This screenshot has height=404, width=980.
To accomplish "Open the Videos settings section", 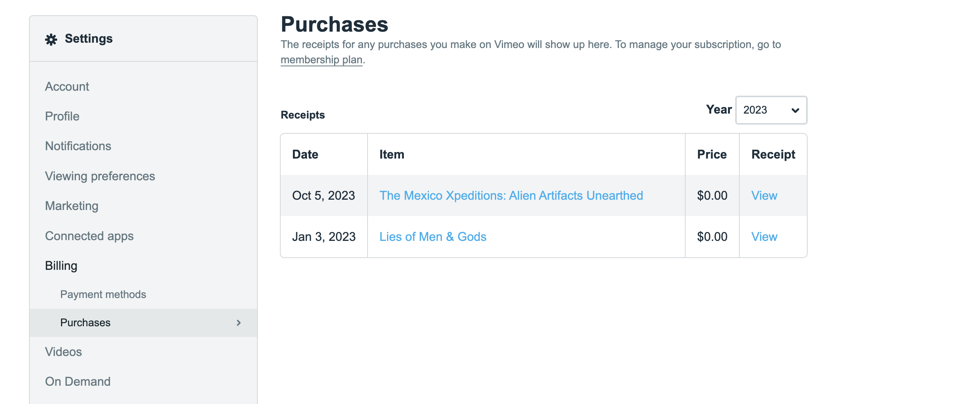I will point(63,352).
